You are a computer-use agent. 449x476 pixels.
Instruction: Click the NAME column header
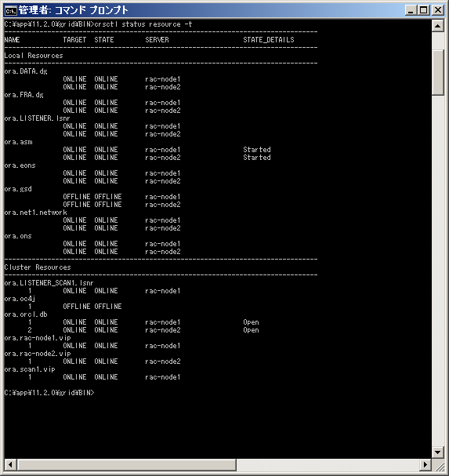click(x=12, y=40)
